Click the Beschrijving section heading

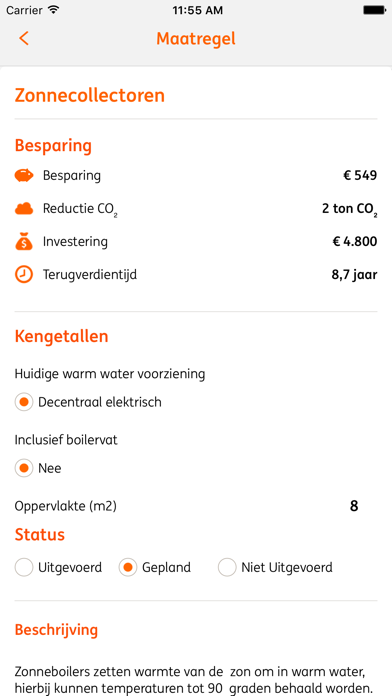(x=56, y=630)
